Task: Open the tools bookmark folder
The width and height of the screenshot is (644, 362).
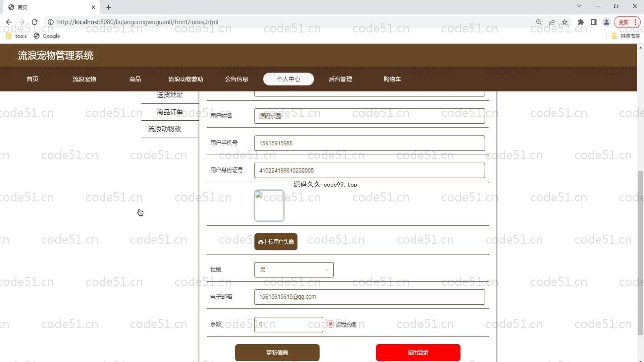Action: tap(16, 36)
